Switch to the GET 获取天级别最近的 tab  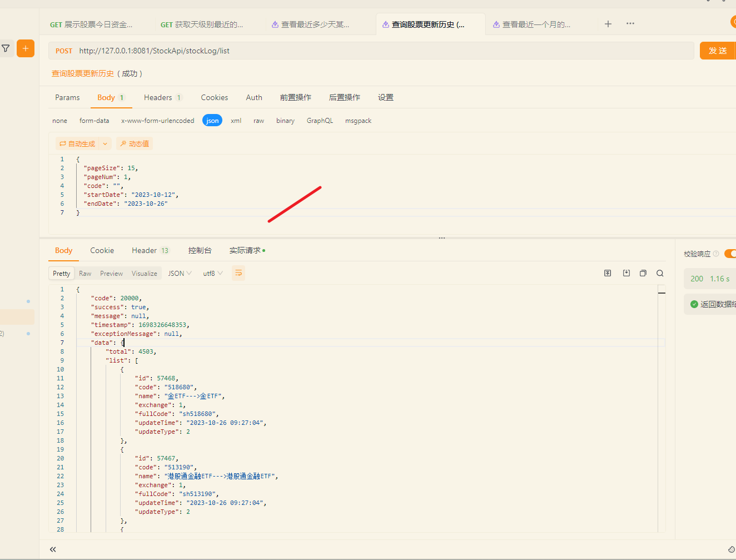coord(202,24)
